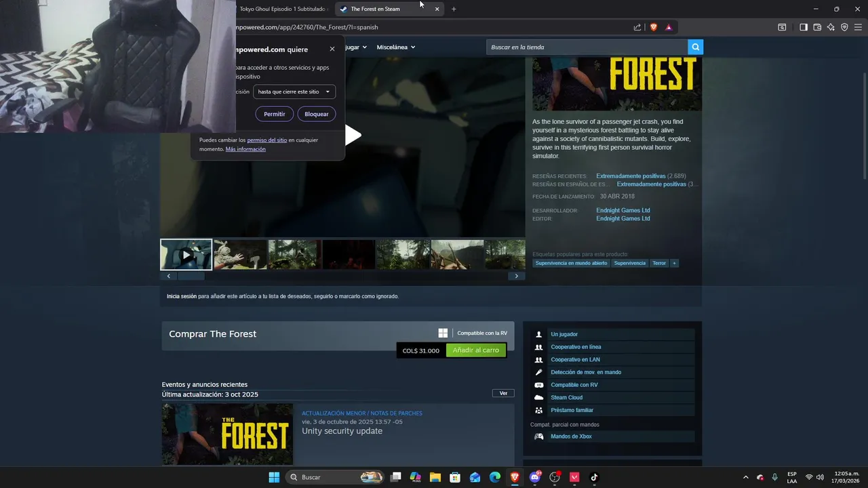The image size is (868, 488).
Task: Click Cooperativo en LAN feature
Action: [x=613, y=360]
